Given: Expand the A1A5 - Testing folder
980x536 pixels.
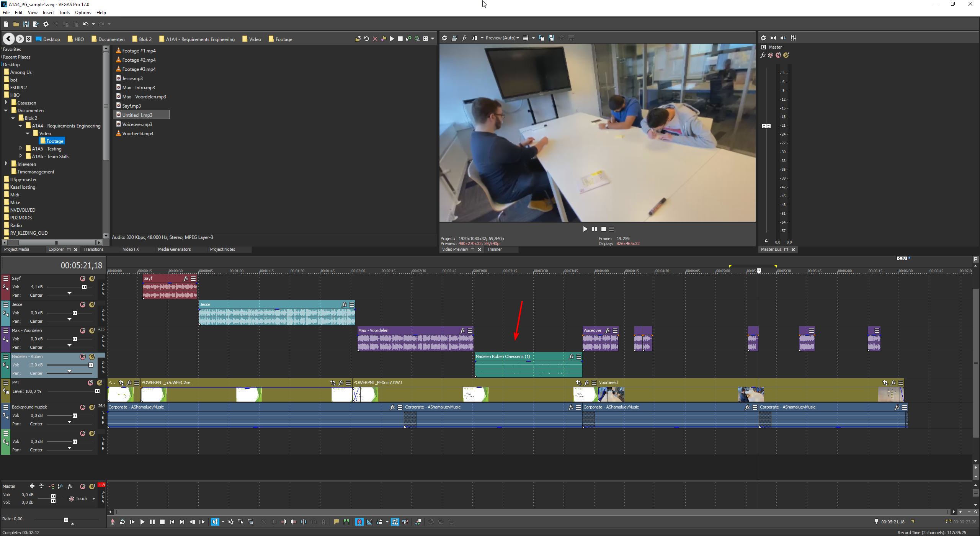Looking at the screenshot, I should pos(21,149).
